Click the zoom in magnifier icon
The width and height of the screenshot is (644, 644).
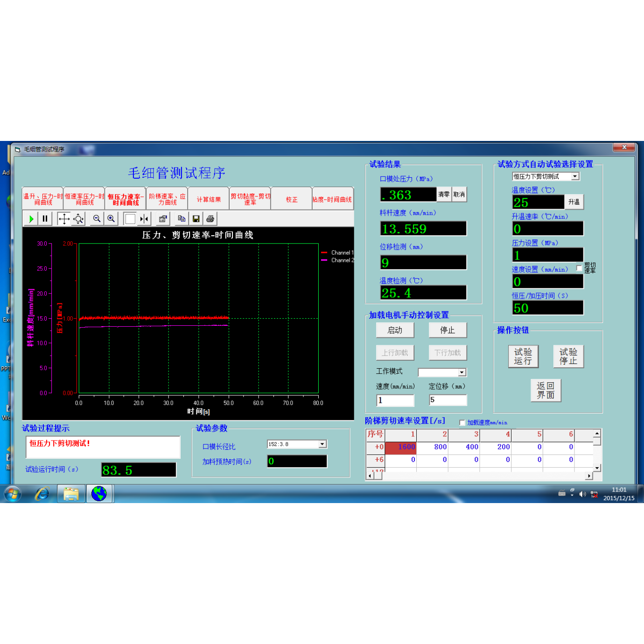coord(111,219)
